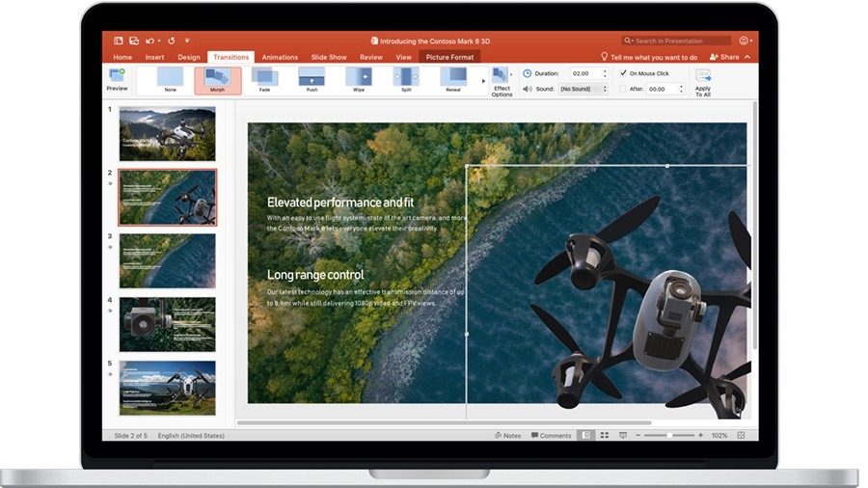Expand more transitions gallery arrow
The height and width of the screenshot is (488, 868).
click(x=483, y=81)
